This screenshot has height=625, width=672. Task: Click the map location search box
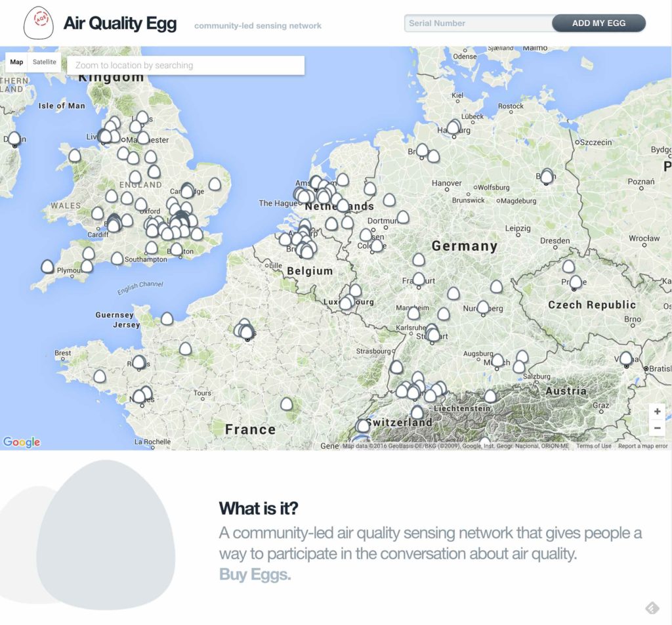(x=186, y=65)
